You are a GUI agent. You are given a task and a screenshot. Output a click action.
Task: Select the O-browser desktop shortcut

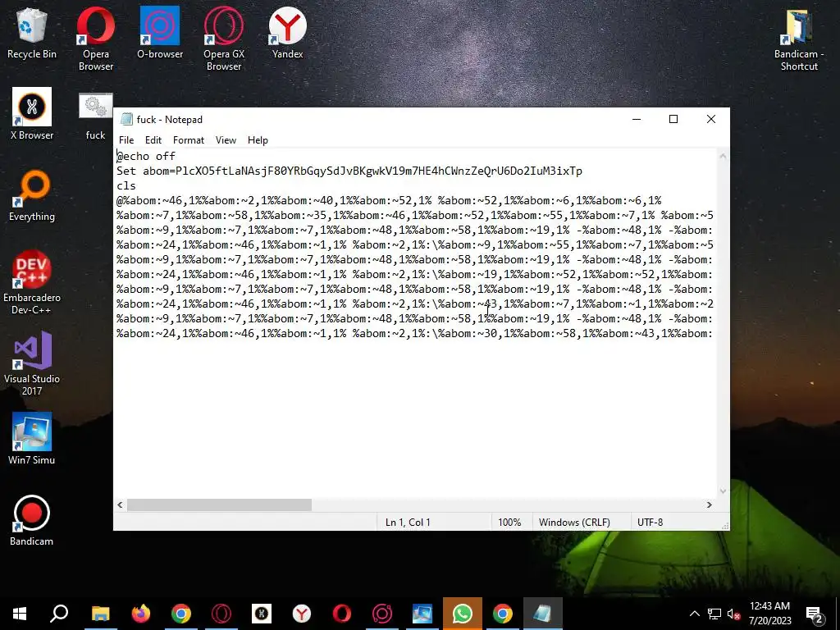(x=160, y=33)
